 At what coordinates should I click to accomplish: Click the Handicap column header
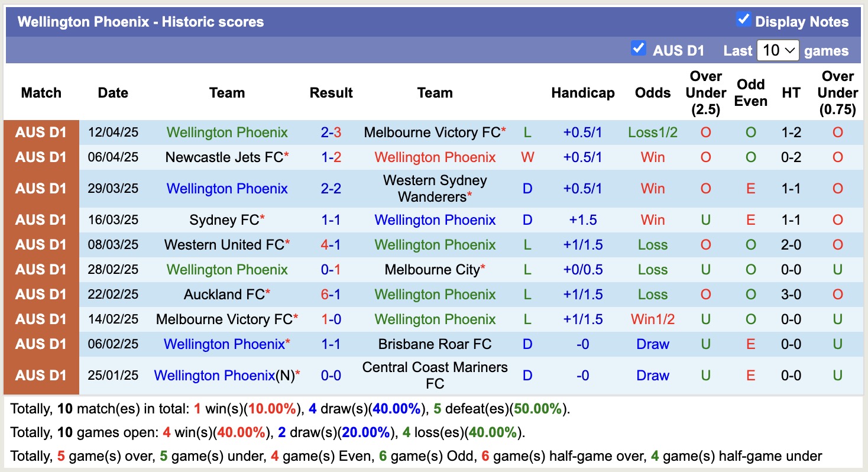click(x=583, y=93)
